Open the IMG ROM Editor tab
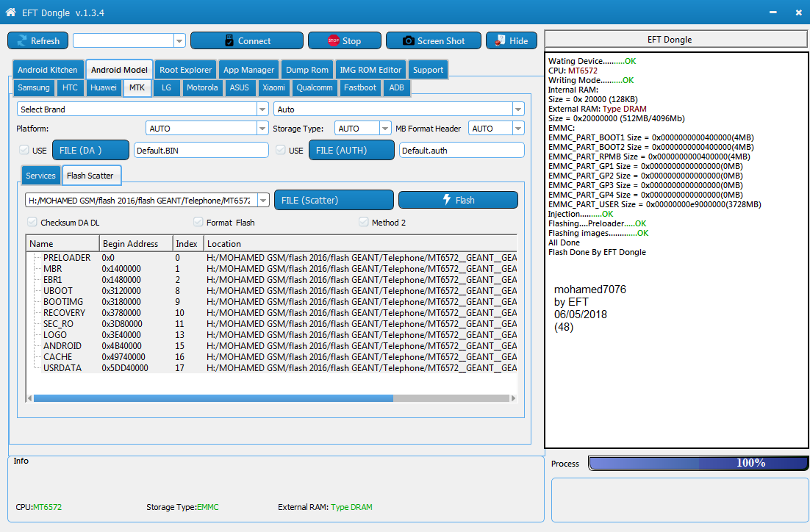810x532 pixels. 370,70
